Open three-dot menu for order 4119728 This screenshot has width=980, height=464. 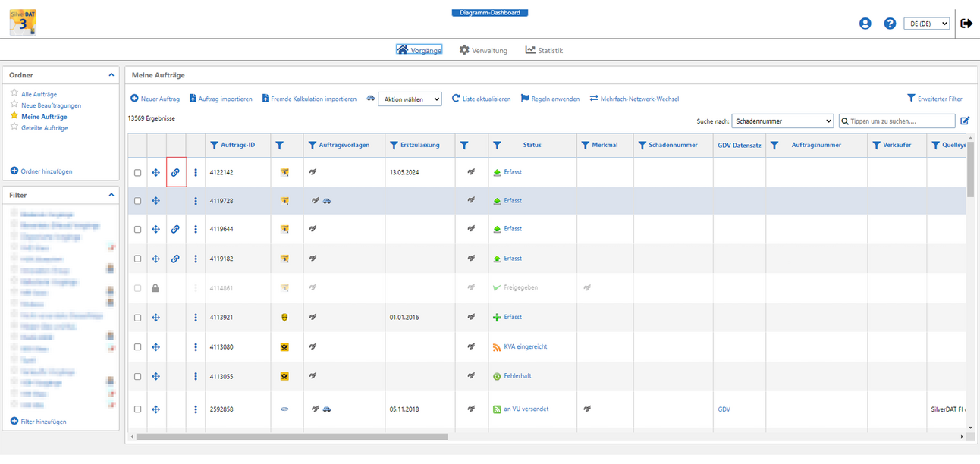196,201
